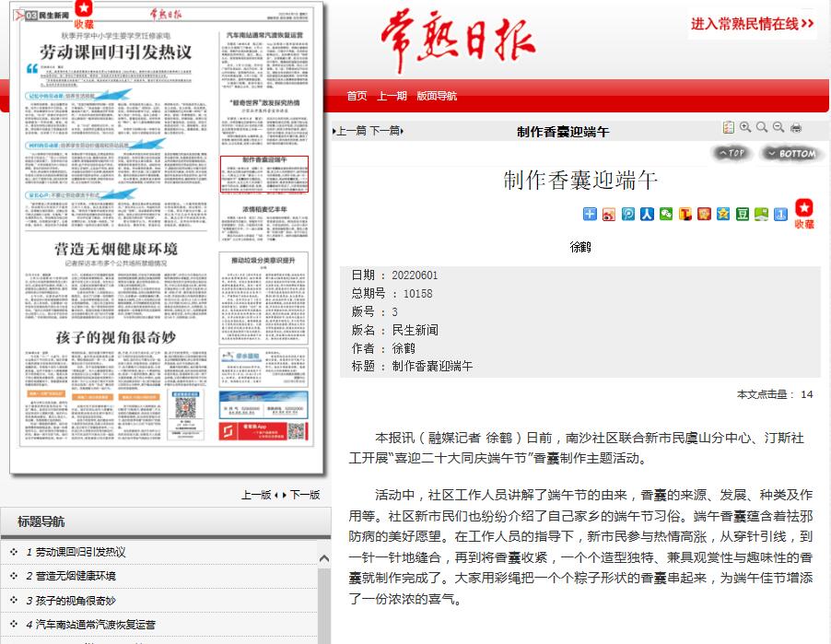Screen dimensions: 831x644
Task: Zoom in article text with plus magnifier
Action: tap(745, 127)
